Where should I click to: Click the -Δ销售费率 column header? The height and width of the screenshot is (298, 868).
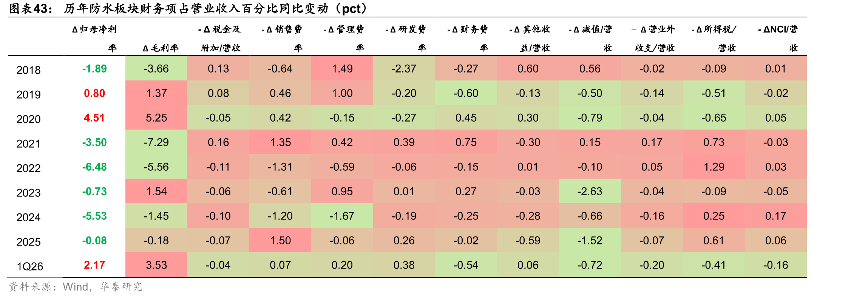coord(282,39)
